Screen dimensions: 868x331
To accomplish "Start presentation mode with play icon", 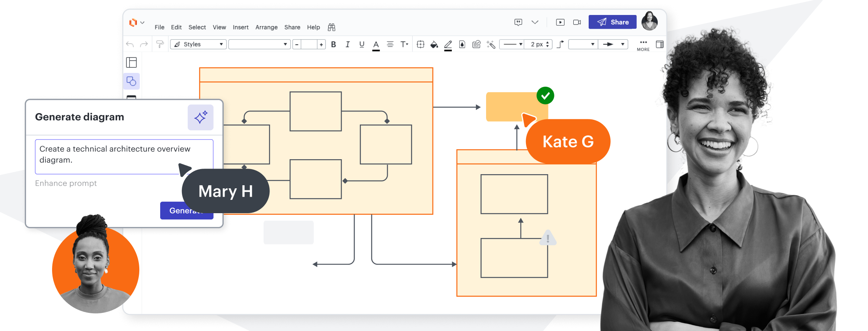I will (560, 22).
